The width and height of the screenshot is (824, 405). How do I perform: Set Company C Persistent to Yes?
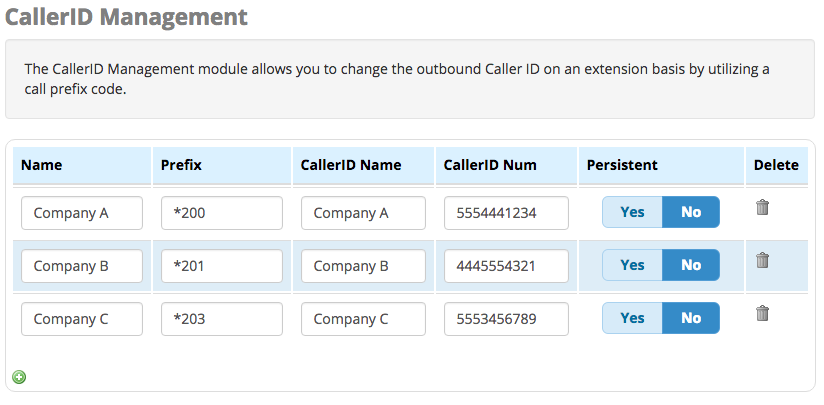tap(632, 318)
